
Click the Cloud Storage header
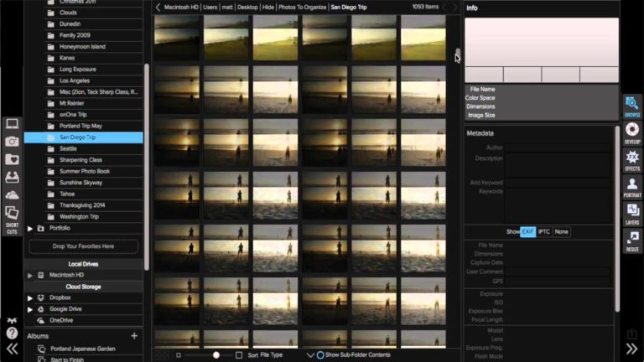(x=83, y=287)
